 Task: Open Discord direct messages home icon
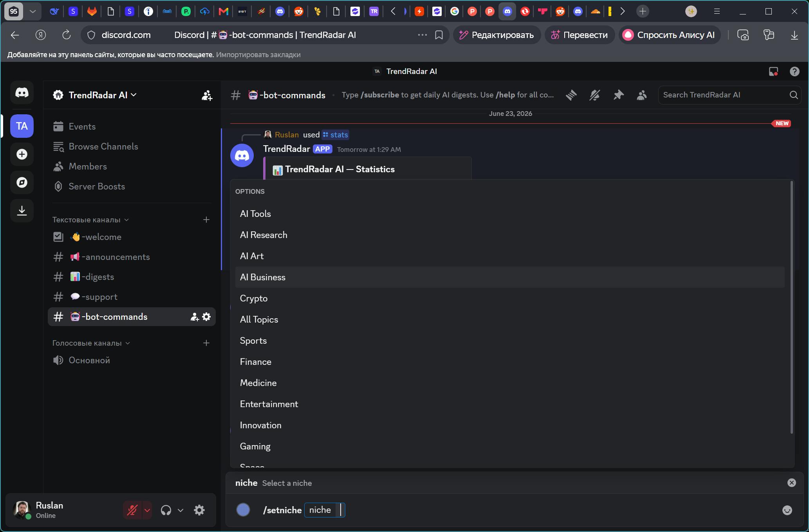[22, 93]
